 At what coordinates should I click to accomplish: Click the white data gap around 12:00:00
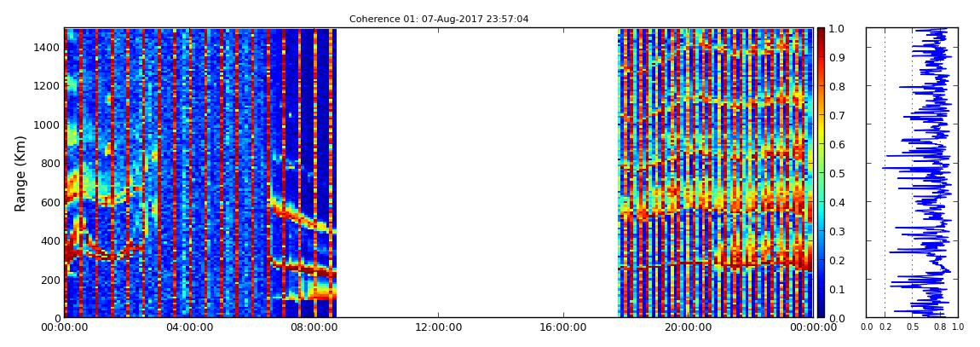(477, 172)
